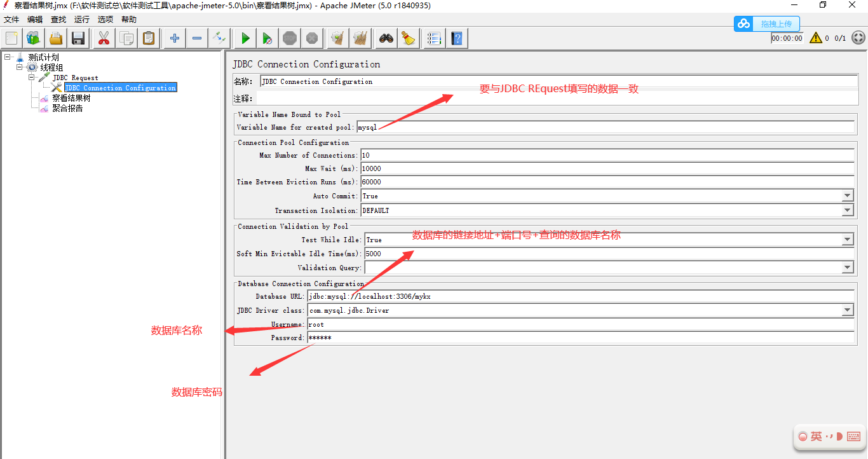Screen dimensions: 868x459
Task: Open the Auto Commit dropdown
Action: coord(848,196)
